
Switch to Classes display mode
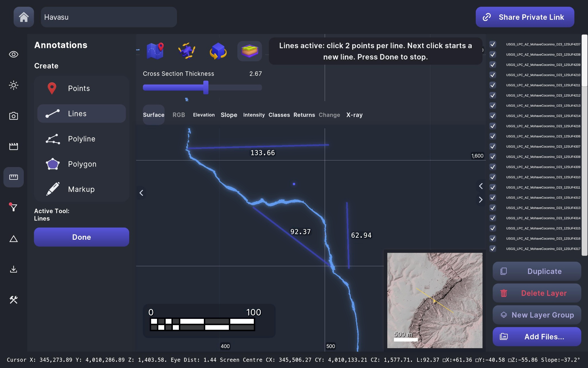(279, 115)
